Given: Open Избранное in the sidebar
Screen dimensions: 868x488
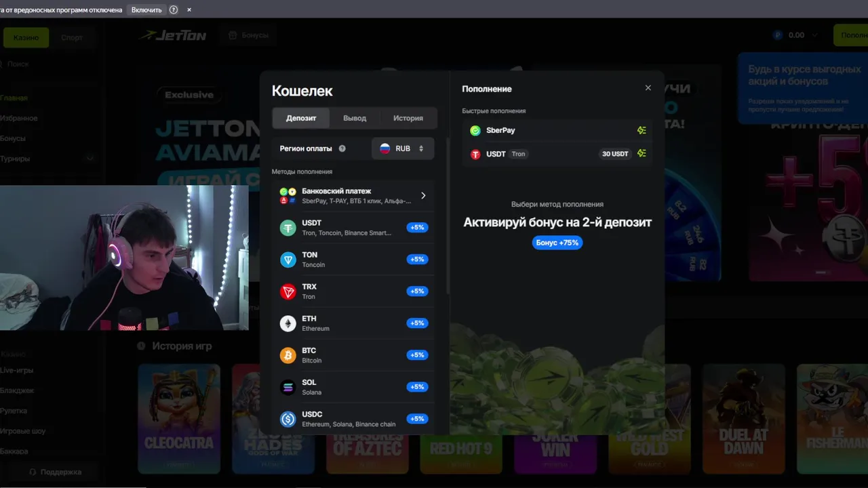Looking at the screenshot, I should pyautogui.click(x=19, y=118).
